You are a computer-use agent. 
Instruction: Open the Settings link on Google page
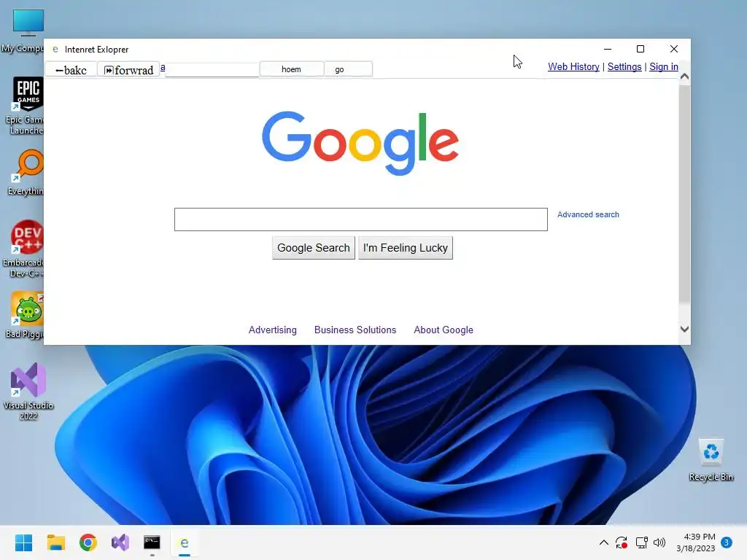pos(624,66)
